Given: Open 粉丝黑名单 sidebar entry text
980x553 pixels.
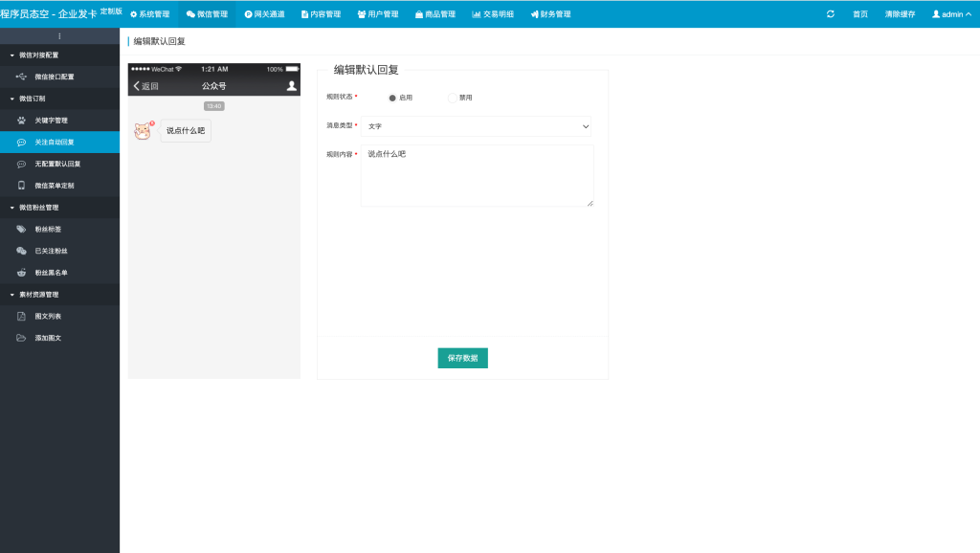Looking at the screenshot, I should coord(52,273).
